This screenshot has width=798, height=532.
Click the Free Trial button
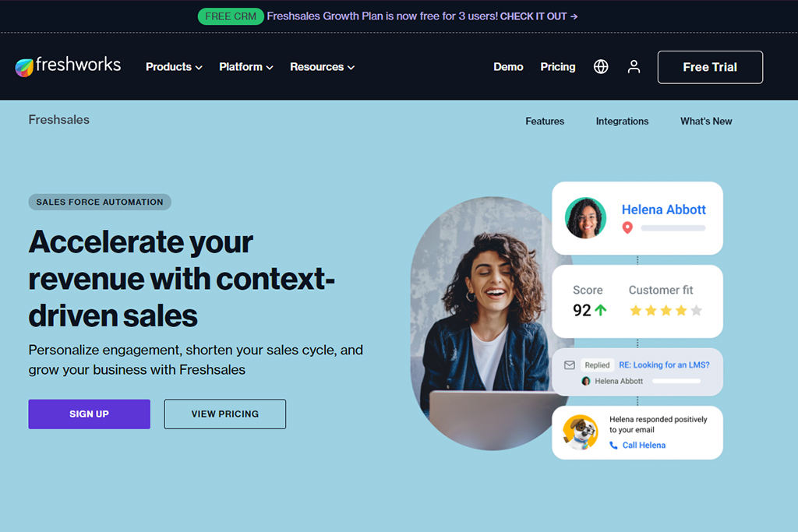click(x=709, y=67)
